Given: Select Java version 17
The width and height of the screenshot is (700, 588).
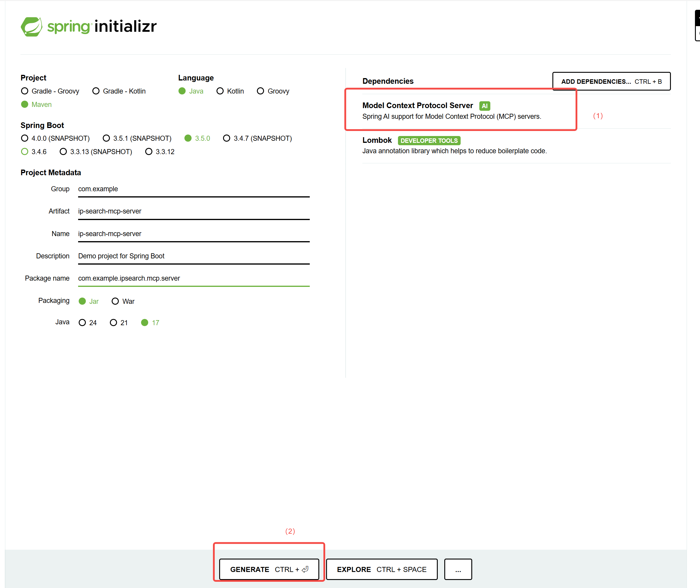Looking at the screenshot, I should click(150, 323).
